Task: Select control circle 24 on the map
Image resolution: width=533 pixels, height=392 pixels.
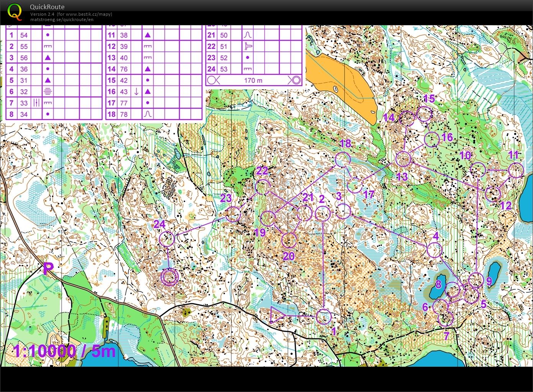Action: [x=167, y=238]
